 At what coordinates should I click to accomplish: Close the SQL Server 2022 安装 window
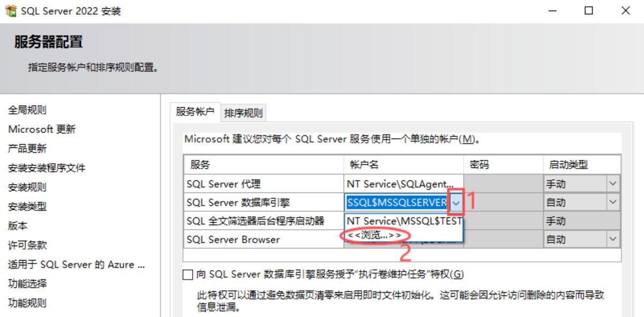pyautogui.click(x=625, y=11)
